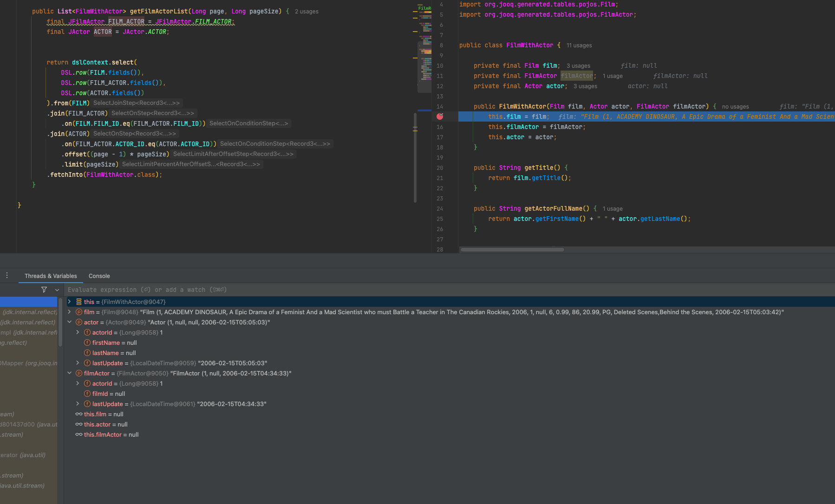The height and width of the screenshot is (504, 835).
Task: Click the watch glasses icon for this.actor
Action: coord(79,424)
